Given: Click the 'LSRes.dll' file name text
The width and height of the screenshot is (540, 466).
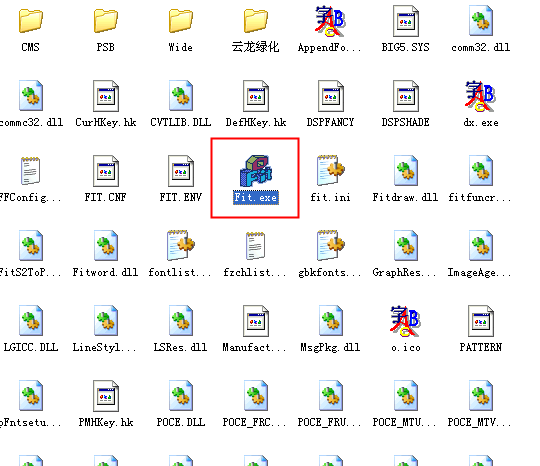Looking at the screenshot, I should tap(181, 347).
